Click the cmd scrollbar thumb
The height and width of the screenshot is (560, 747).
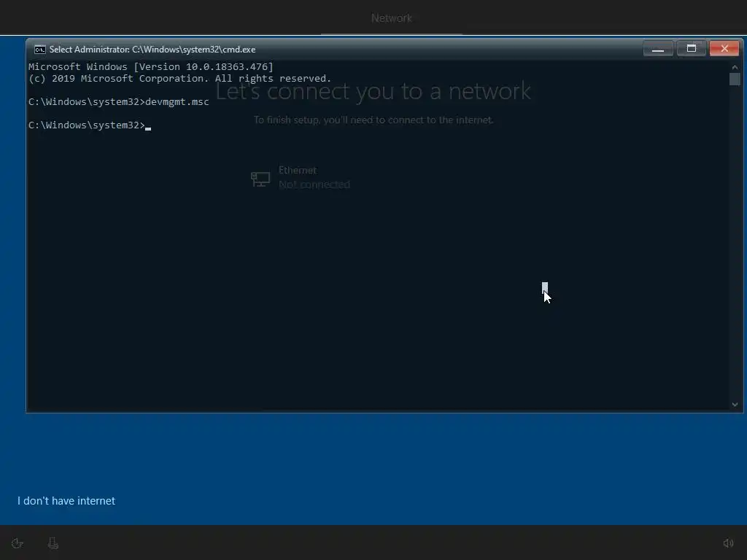click(x=735, y=79)
